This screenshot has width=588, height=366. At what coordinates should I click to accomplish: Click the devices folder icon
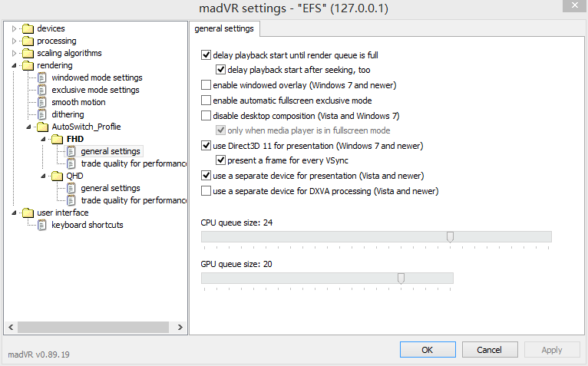(x=28, y=29)
